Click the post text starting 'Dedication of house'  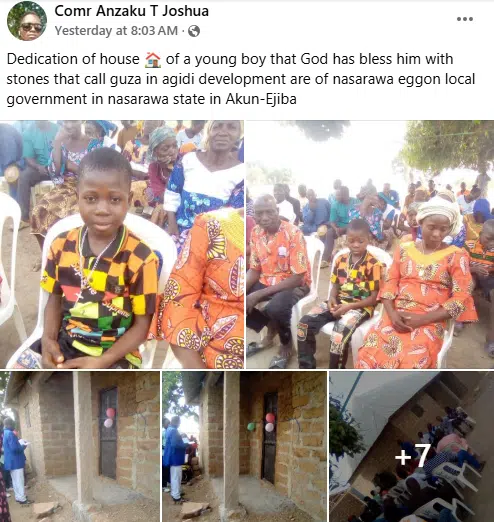[x=241, y=79]
